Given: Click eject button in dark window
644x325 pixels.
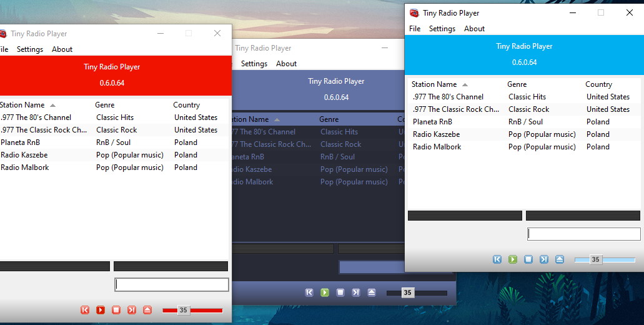Looking at the screenshot, I should [372, 292].
